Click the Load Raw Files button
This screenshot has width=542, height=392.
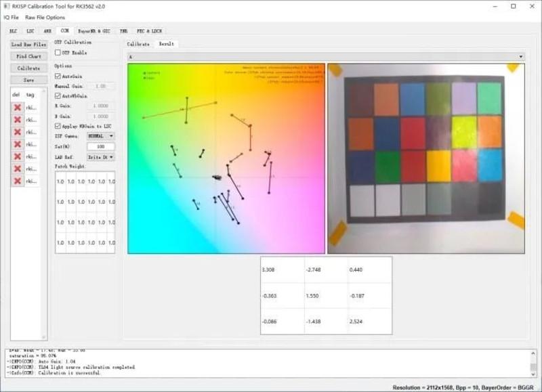click(28, 45)
